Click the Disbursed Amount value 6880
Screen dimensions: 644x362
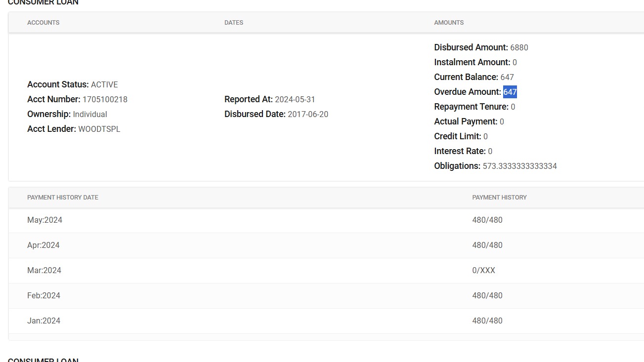pos(519,47)
